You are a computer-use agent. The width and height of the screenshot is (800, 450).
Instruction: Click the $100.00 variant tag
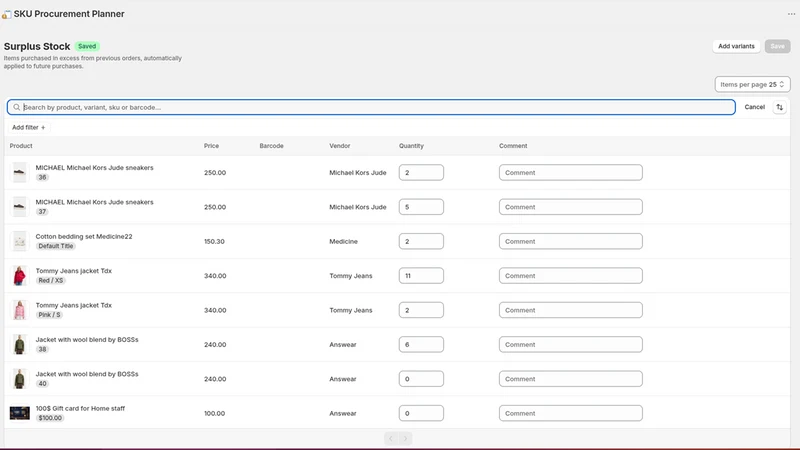pyautogui.click(x=50, y=418)
